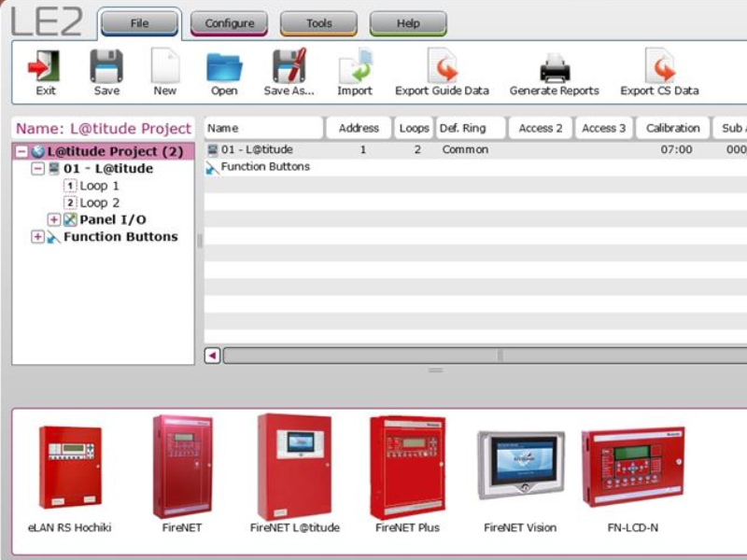Click panel icon beside 01 - L@titude in tree
The image size is (747, 560).
click(54, 168)
